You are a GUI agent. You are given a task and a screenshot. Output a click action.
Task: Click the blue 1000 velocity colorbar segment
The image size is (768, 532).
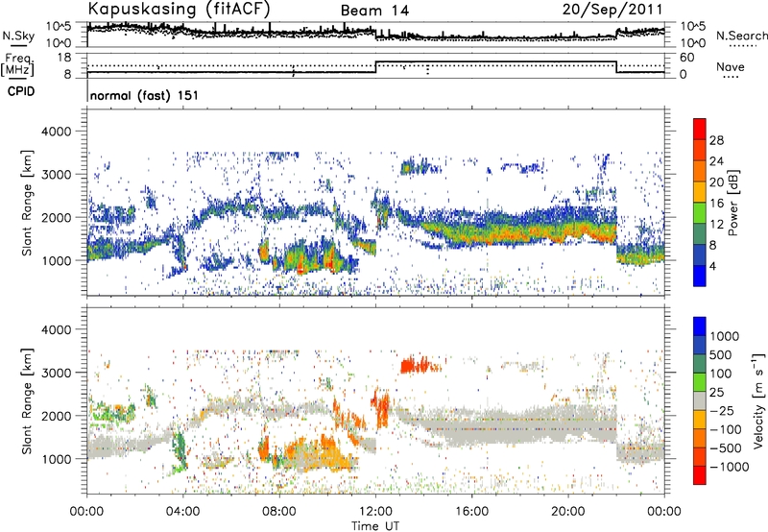(x=700, y=326)
